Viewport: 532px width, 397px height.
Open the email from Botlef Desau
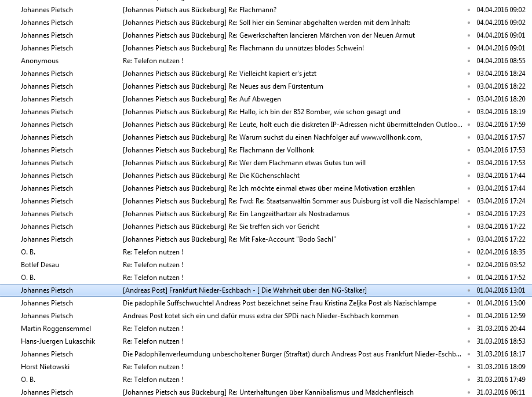pos(266,265)
